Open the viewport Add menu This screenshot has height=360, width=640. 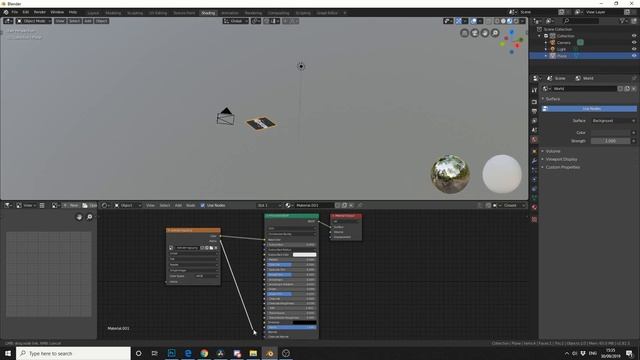pos(88,21)
